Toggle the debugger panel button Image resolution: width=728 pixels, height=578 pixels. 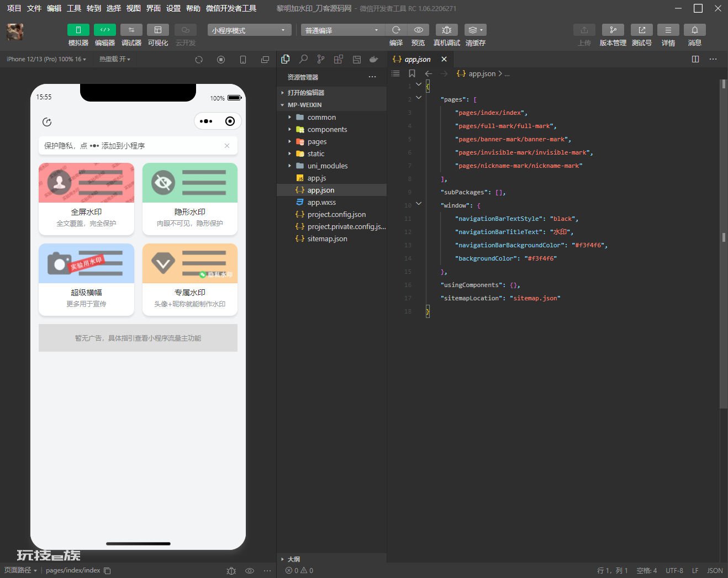coord(131,30)
